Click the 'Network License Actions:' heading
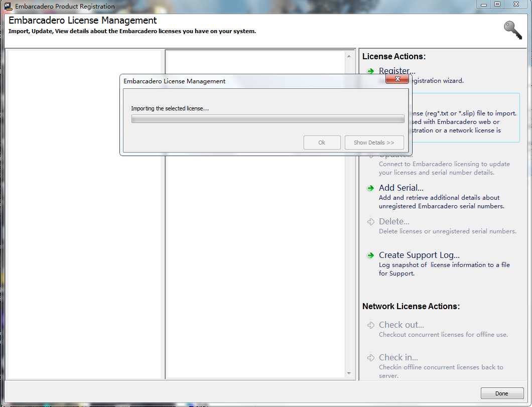This screenshot has width=532, height=407. coord(411,306)
